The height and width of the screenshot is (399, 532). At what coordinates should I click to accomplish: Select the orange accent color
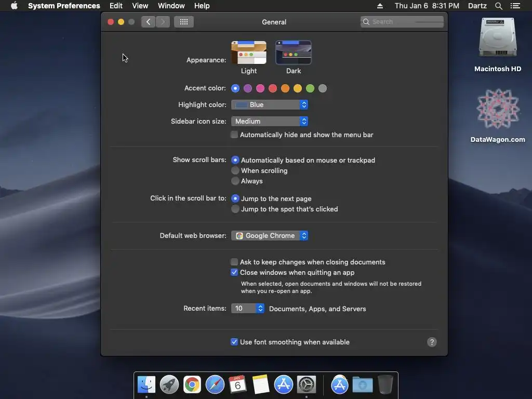(285, 88)
